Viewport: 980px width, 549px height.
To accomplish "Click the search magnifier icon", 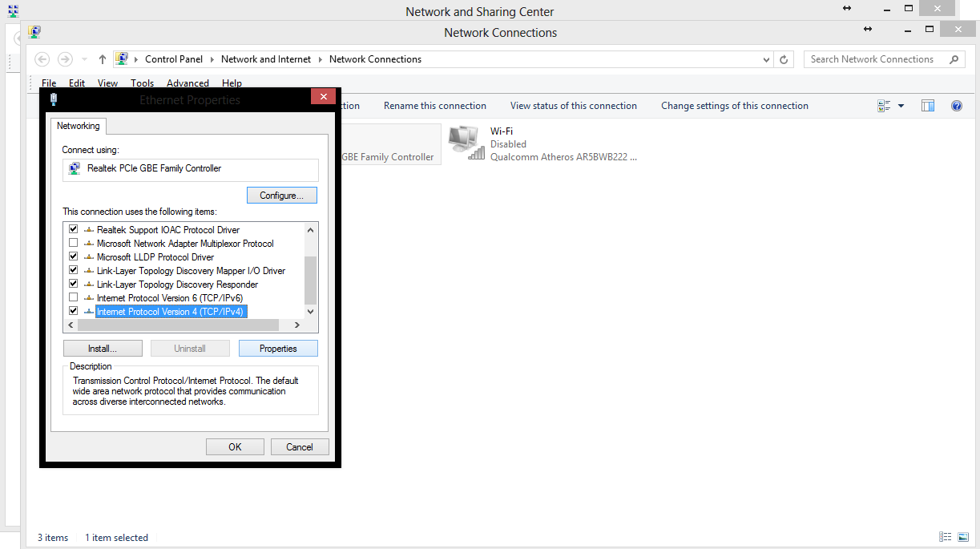I will click(x=954, y=59).
